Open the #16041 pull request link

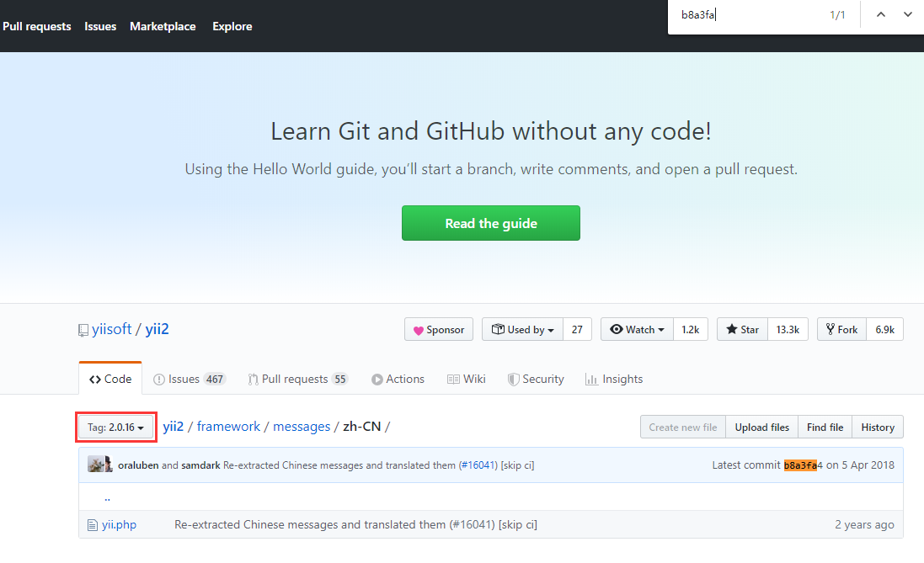click(x=478, y=465)
